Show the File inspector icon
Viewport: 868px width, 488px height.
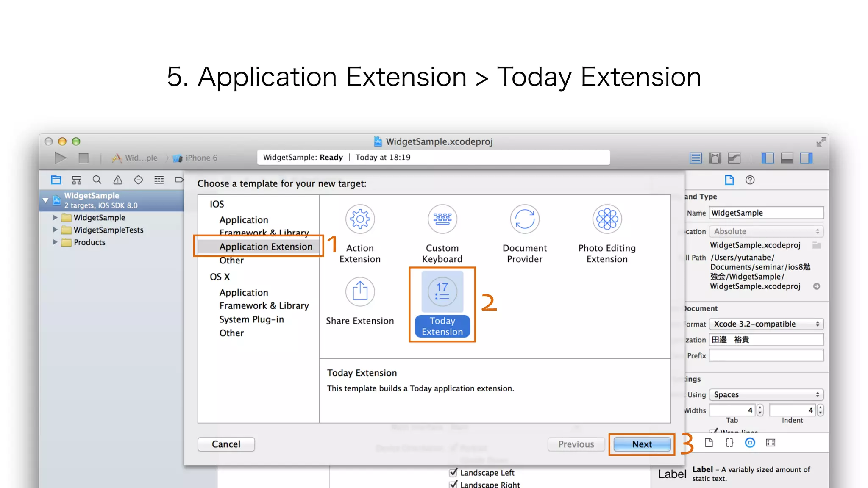(729, 180)
